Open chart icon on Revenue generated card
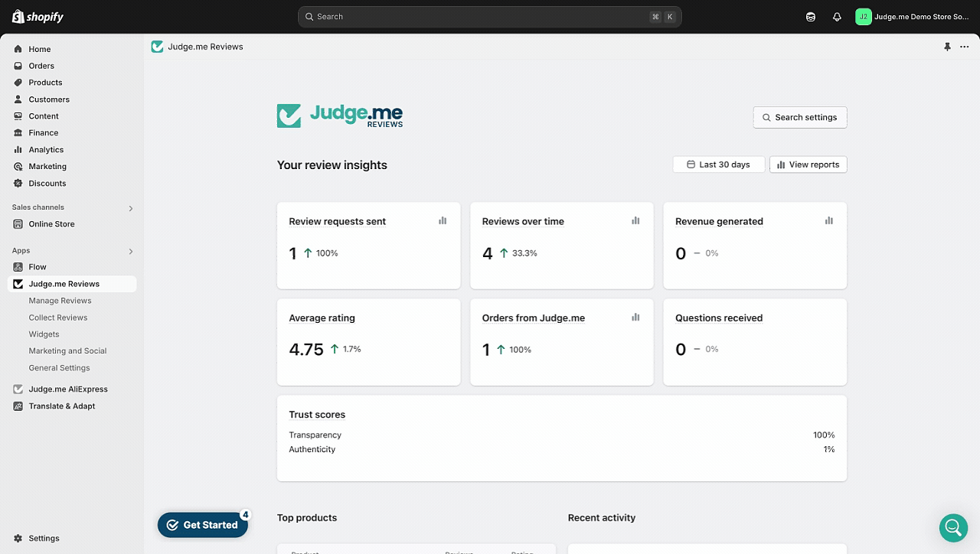The height and width of the screenshot is (554, 980). 828,220
